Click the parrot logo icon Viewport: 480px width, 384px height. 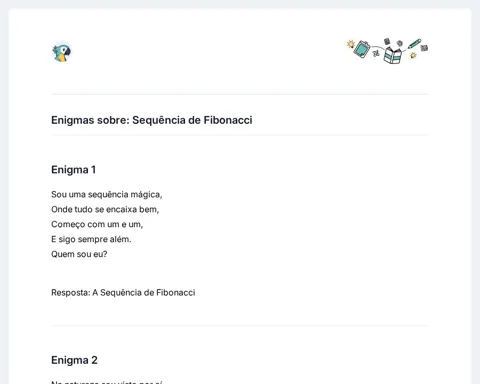tap(62, 53)
